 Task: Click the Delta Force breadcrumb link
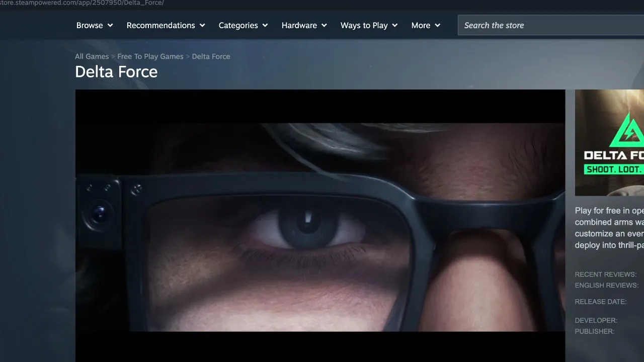211,56
